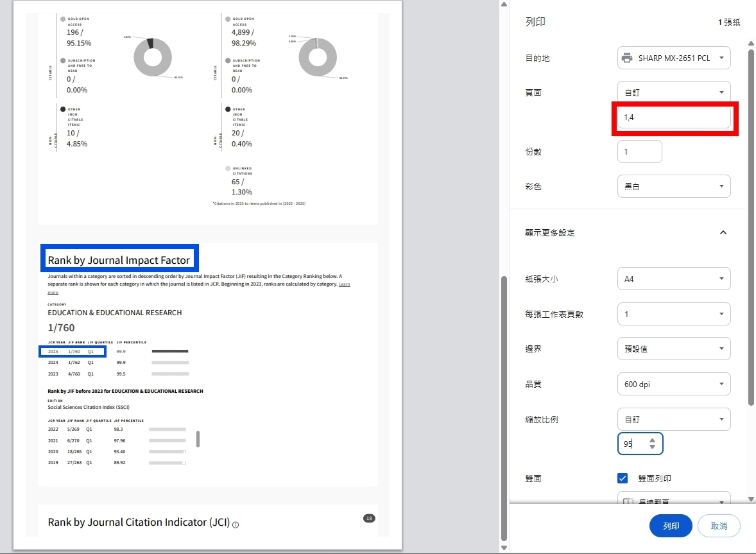The width and height of the screenshot is (756, 554).
Task: Uncheck the two-sided printing checkbox
Action: tap(623, 478)
